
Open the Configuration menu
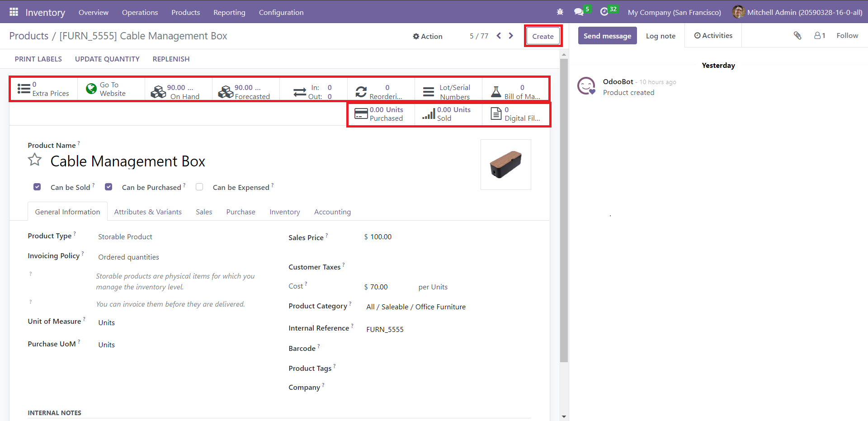(281, 12)
